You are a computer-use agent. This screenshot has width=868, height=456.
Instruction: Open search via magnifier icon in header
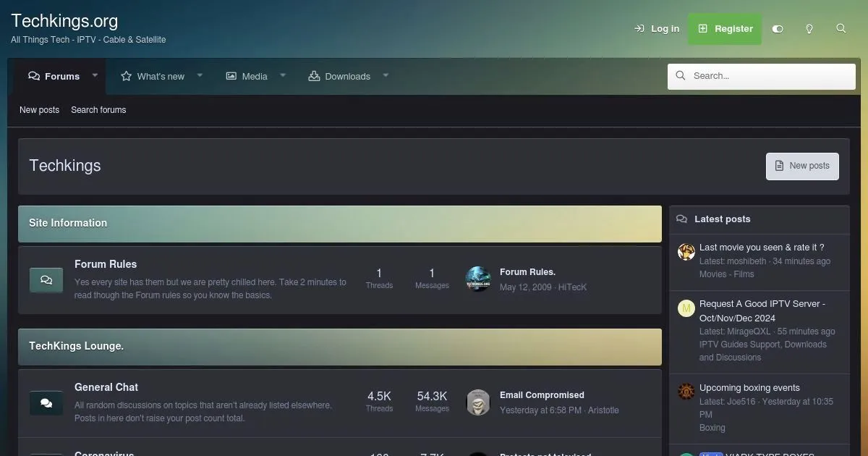click(x=841, y=29)
